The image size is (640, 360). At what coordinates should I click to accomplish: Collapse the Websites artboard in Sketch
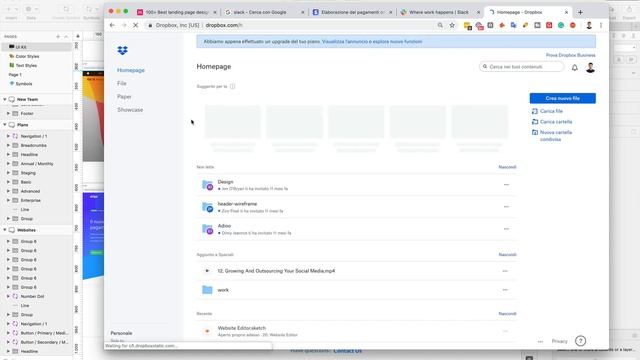[x=5, y=230]
